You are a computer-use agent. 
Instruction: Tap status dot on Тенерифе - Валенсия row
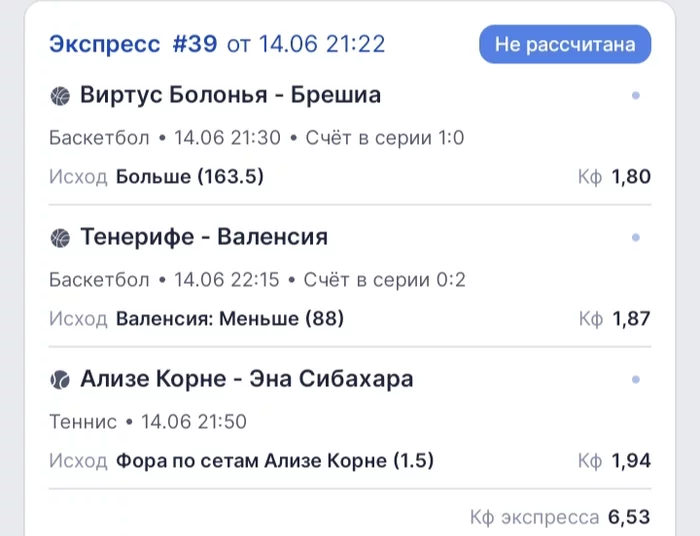(636, 238)
